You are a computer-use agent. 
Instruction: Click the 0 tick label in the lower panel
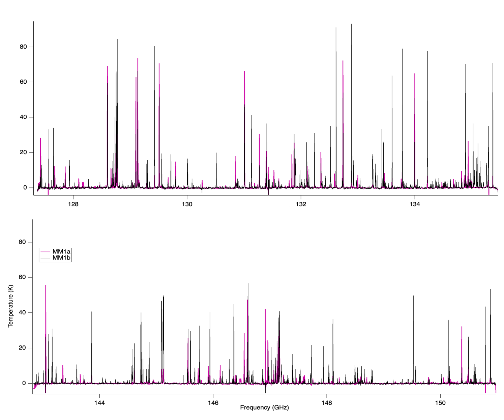24,383
